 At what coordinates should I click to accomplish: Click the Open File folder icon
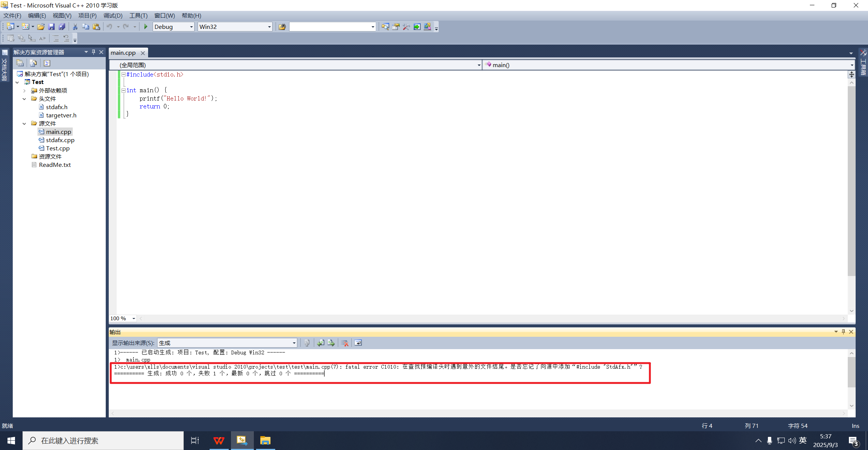click(41, 27)
